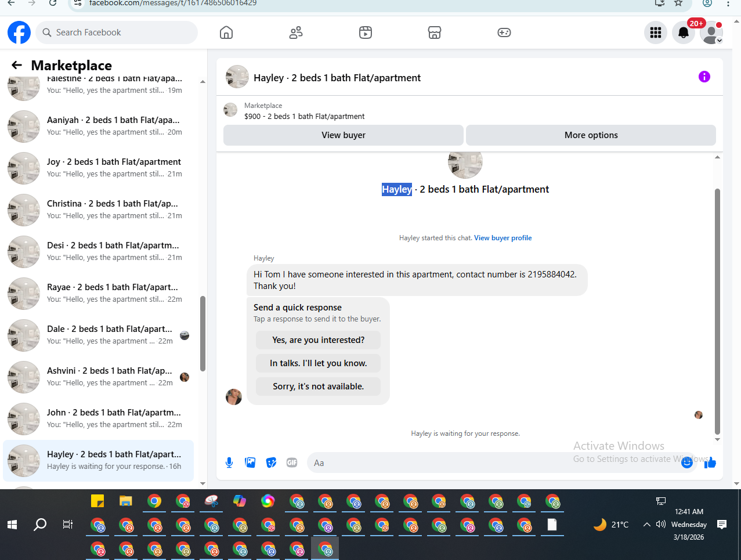Click the 21°C weather widget
741x560 pixels.
611,525
